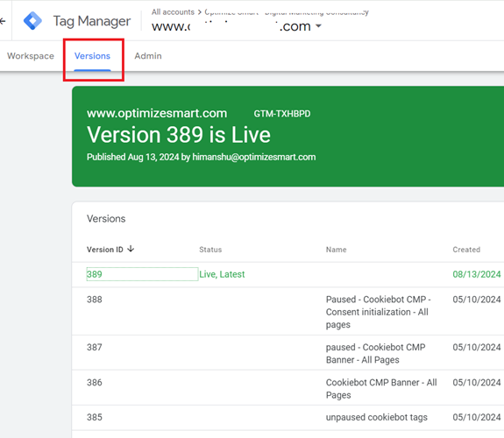Click unpaused cookiebot tags name
The image size is (504, 438).
coord(377,417)
